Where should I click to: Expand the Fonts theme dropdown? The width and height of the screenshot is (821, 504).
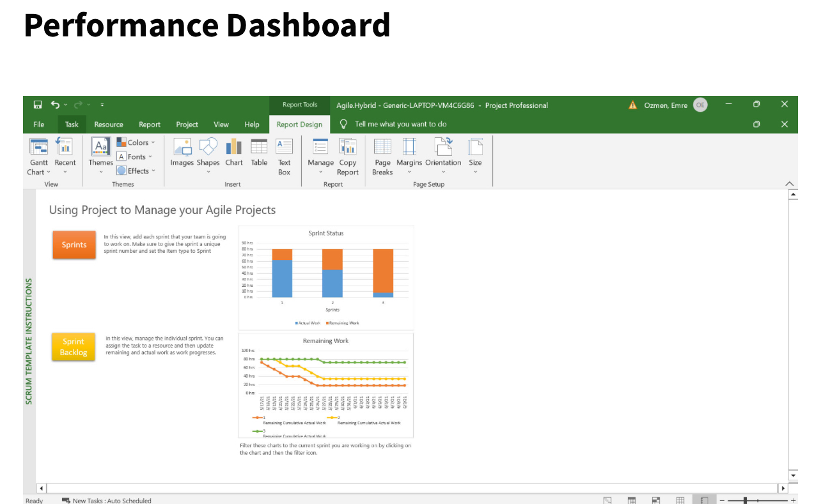136,157
